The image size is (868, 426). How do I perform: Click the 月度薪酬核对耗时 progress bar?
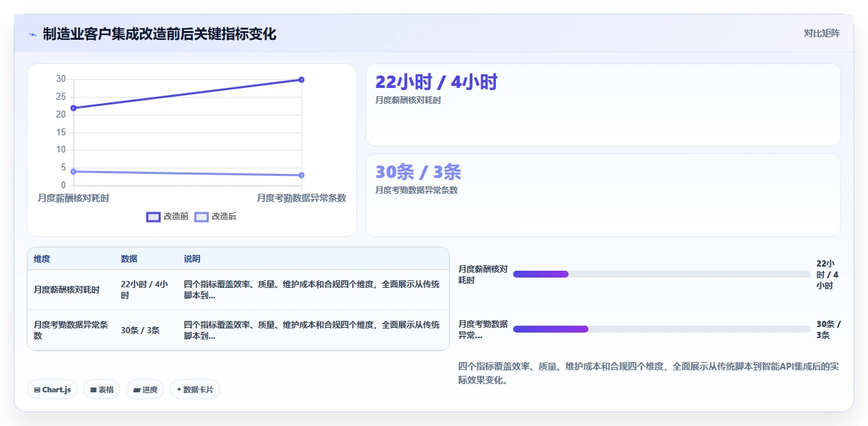click(662, 274)
